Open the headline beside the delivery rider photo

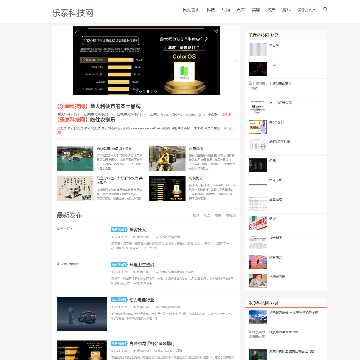click(196, 148)
